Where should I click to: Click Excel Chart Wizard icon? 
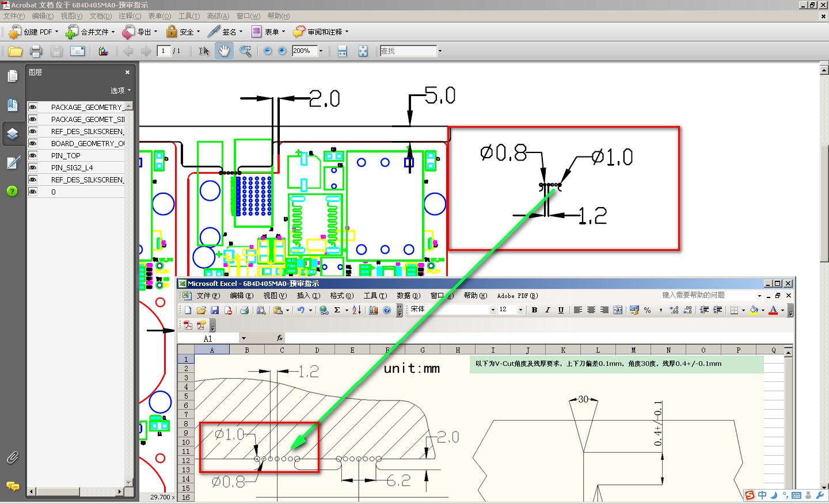374,310
